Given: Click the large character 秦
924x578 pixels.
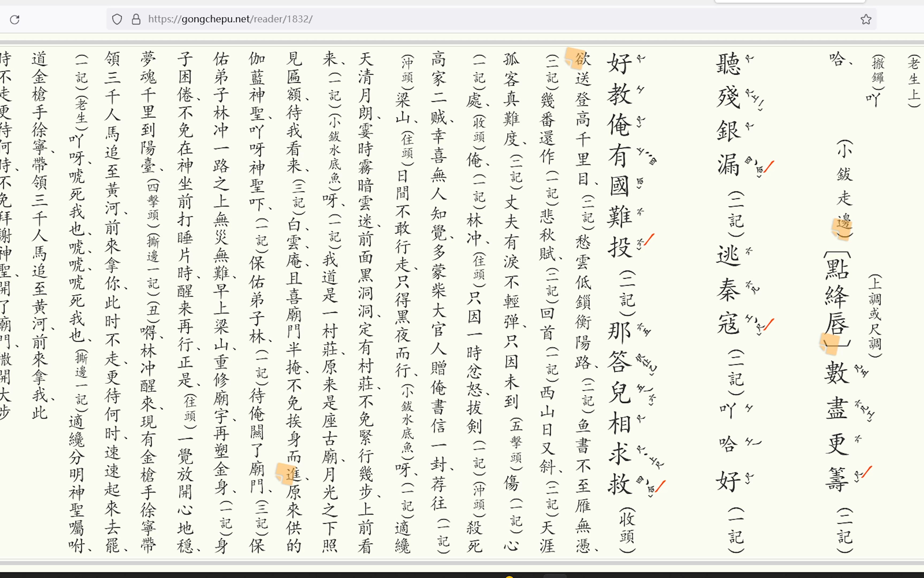Looking at the screenshot, I should pos(729,290).
